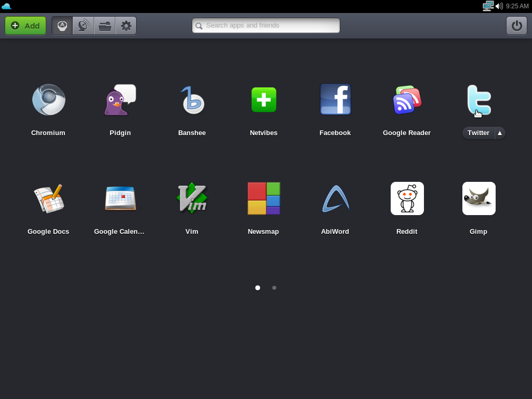This screenshot has width=532, height=399.
Task: Open the Vim editor icon
Action: [x=192, y=198]
